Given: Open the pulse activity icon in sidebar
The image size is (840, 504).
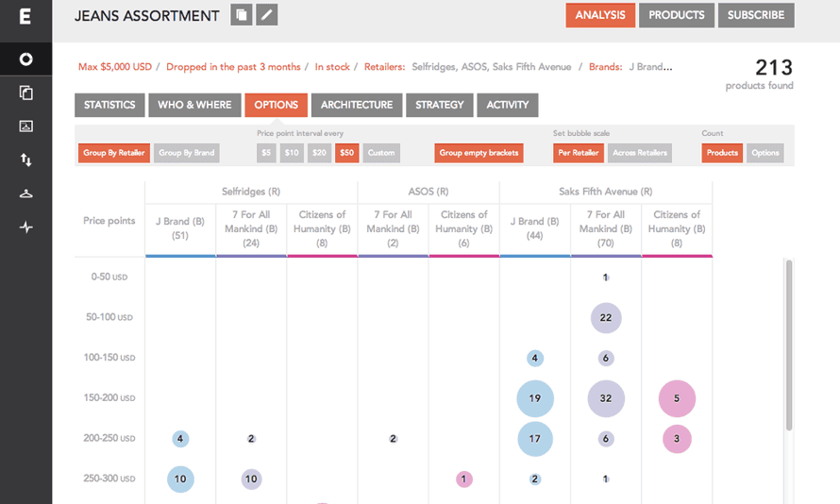Looking at the screenshot, I should pyautogui.click(x=25, y=227).
